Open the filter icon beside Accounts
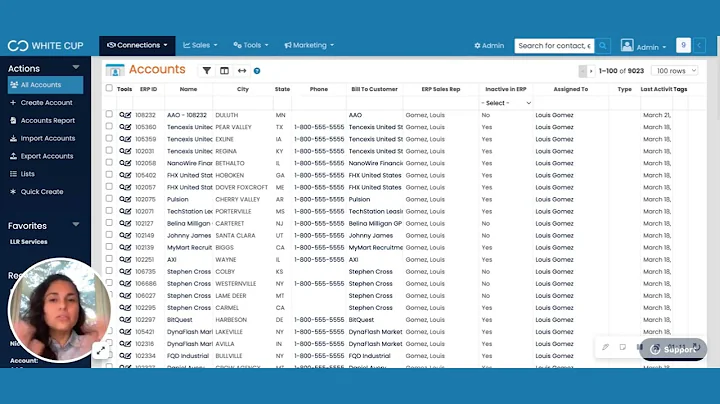 pyautogui.click(x=207, y=71)
